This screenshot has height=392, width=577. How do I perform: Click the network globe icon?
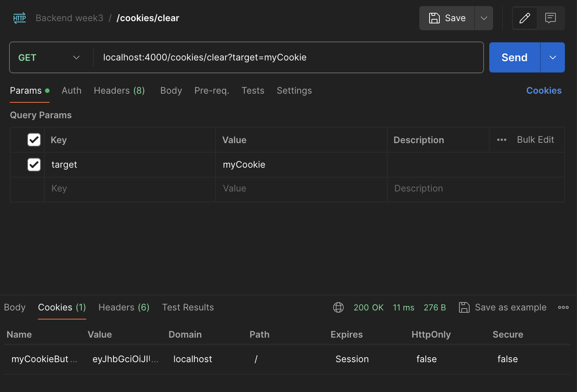point(338,307)
